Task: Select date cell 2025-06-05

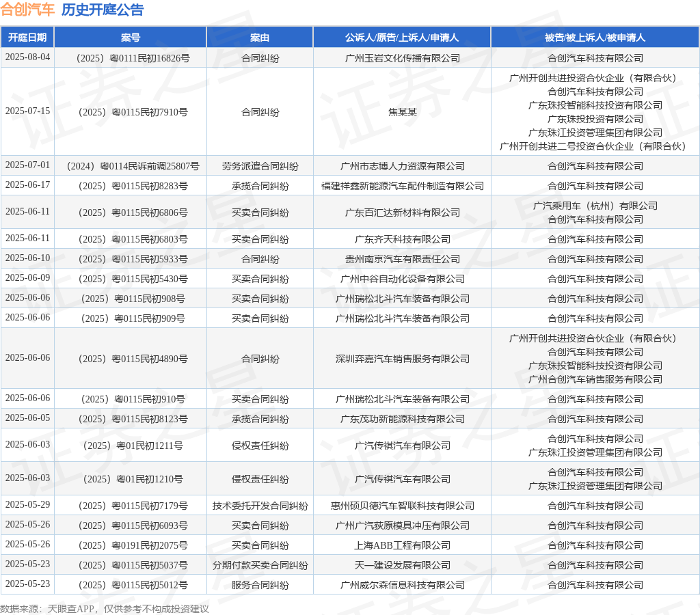Action: point(27,418)
